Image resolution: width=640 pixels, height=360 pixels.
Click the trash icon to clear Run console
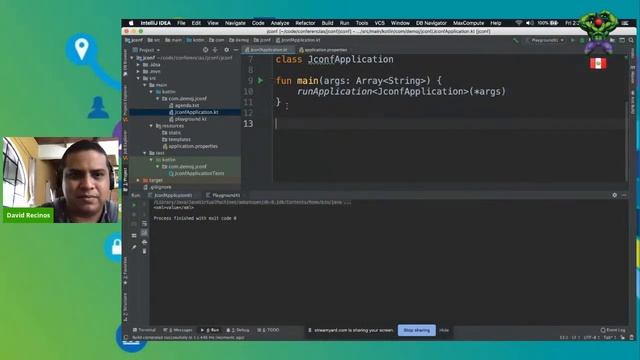point(144,251)
